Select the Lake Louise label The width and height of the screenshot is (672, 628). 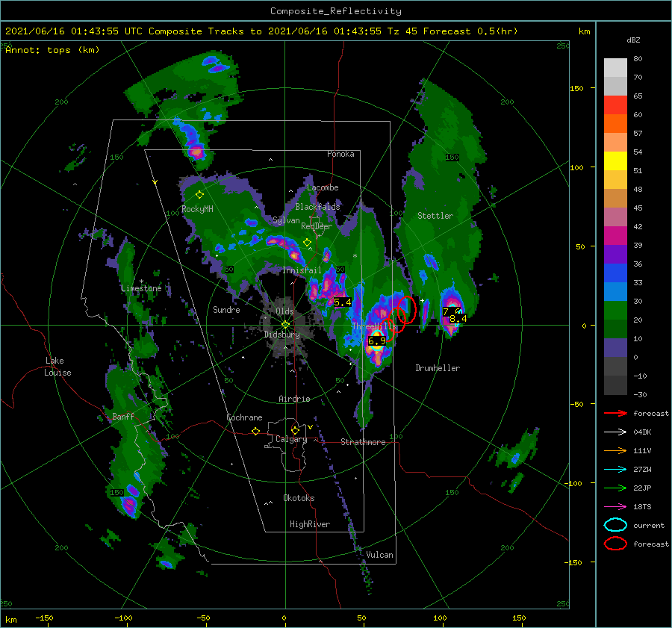[x=57, y=367]
